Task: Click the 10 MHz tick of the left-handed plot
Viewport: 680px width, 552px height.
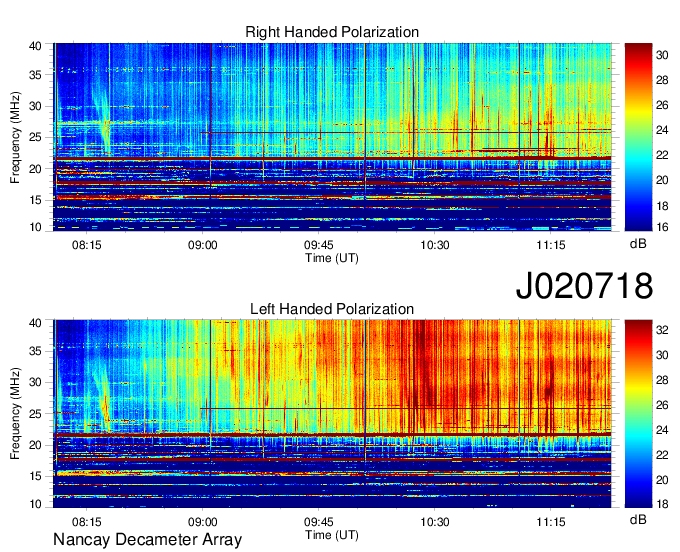Action: (35, 504)
